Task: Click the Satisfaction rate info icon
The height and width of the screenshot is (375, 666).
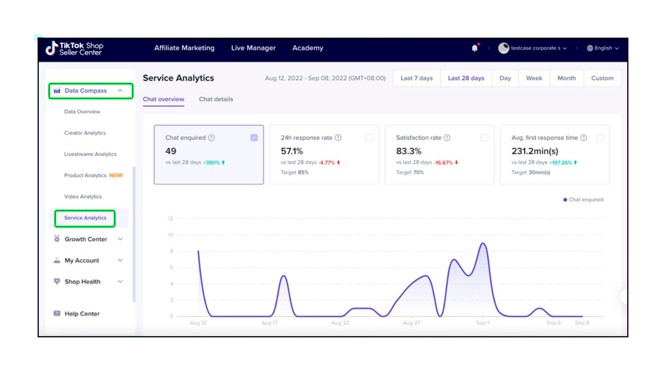Action: [447, 138]
